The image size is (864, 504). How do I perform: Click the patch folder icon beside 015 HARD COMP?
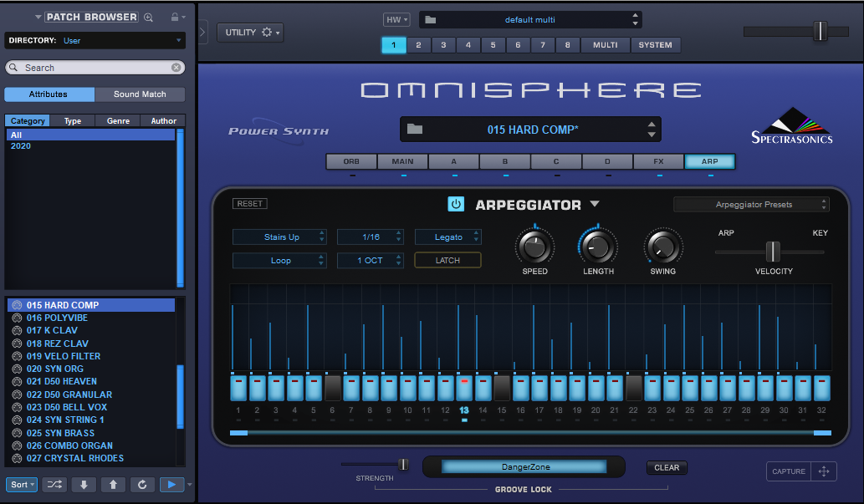click(415, 130)
